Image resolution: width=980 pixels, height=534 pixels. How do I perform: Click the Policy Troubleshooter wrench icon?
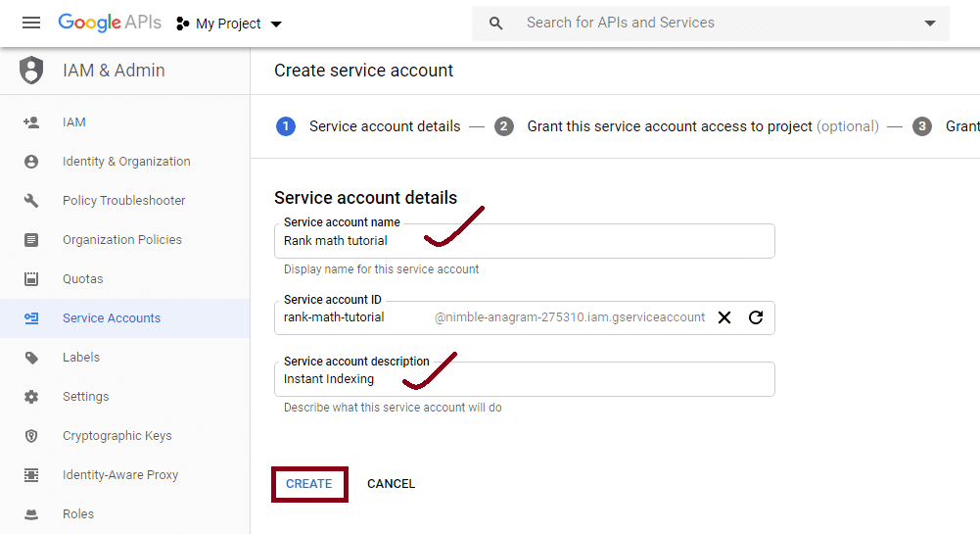click(x=31, y=201)
